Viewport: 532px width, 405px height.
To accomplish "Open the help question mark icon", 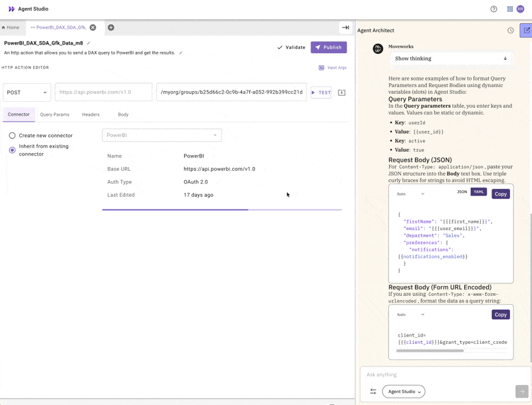I will [x=493, y=9].
